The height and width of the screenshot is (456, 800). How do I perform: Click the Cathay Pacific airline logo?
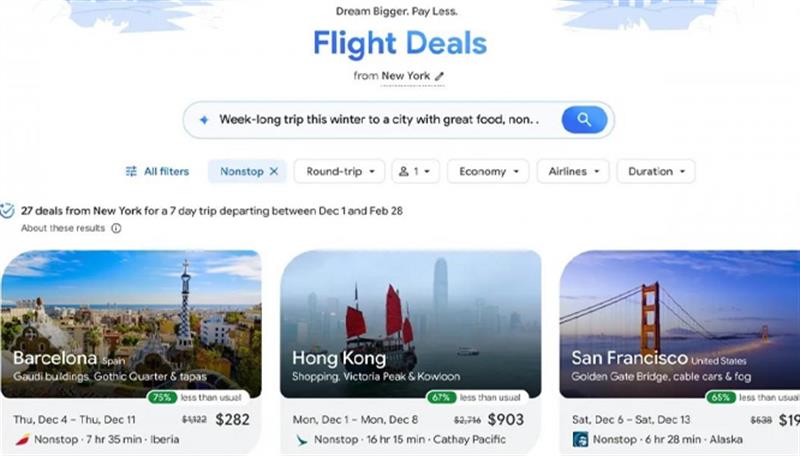tap(302, 439)
